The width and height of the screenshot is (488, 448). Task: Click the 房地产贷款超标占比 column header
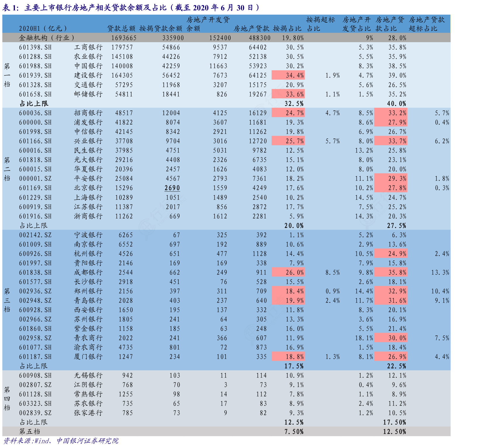coord(426,24)
